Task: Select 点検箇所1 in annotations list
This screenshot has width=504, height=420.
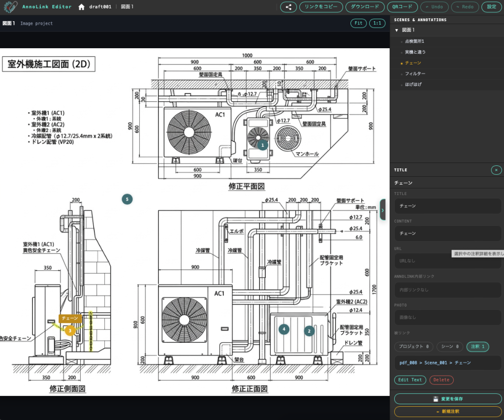Action: 414,41
